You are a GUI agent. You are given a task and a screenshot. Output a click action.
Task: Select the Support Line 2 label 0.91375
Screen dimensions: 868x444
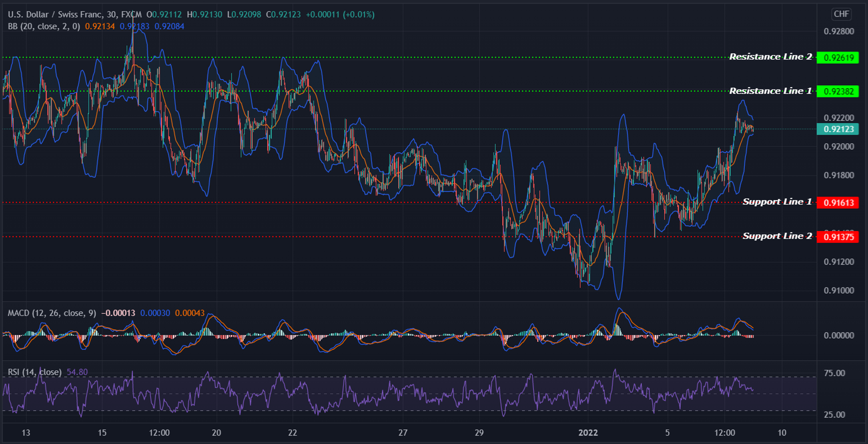pos(839,237)
